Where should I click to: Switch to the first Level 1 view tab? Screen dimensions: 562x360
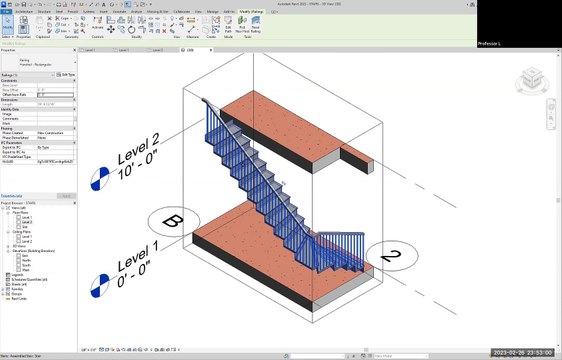click(90, 50)
